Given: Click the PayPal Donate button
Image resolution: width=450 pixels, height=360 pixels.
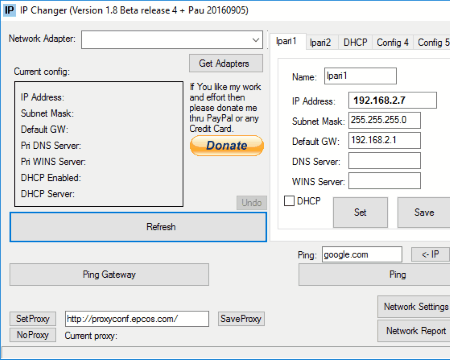Looking at the screenshot, I should pyautogui.click(x=227, y=146).
